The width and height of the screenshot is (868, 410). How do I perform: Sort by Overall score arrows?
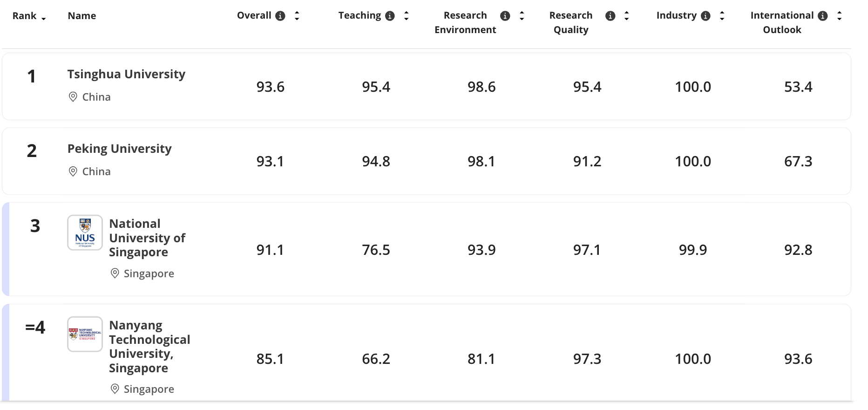coord(297,16)
